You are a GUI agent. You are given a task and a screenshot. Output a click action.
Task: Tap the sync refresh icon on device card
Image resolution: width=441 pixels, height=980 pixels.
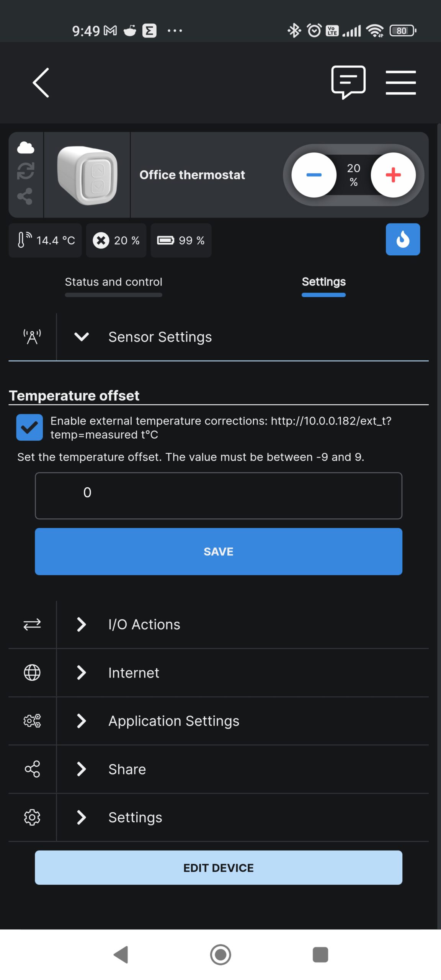coord(26,171)
